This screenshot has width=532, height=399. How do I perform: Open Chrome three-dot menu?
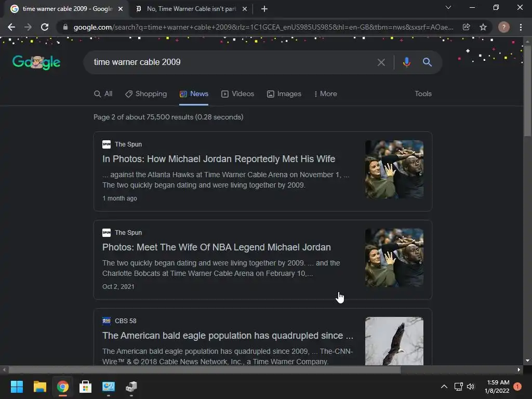(521, 27)
